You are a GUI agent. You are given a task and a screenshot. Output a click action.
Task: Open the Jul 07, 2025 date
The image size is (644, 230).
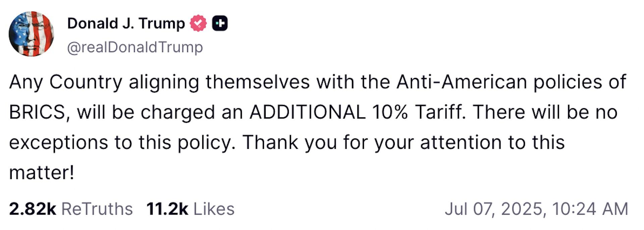[x=493, y=209]
